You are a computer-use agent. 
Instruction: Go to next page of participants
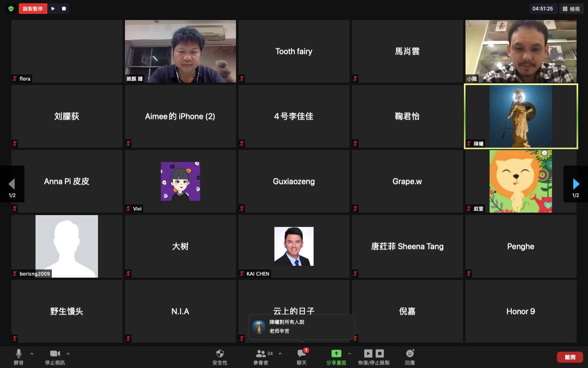coord(576,184)
